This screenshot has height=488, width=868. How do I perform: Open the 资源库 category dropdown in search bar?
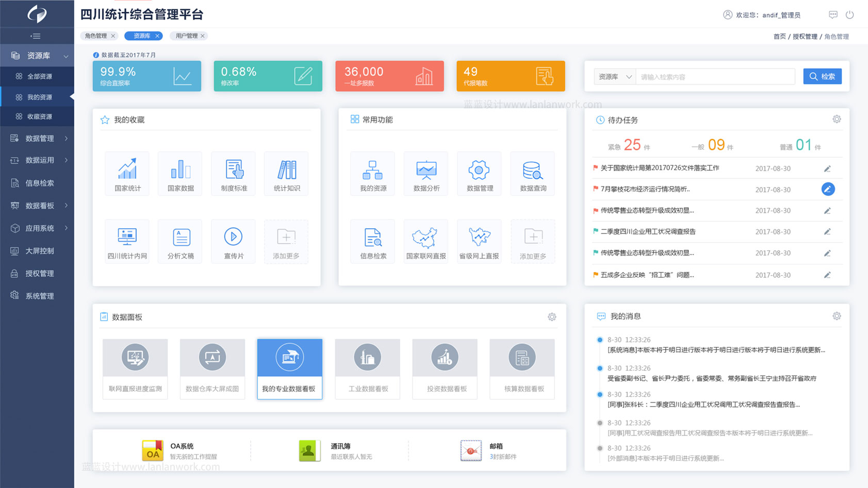(614, 76)
